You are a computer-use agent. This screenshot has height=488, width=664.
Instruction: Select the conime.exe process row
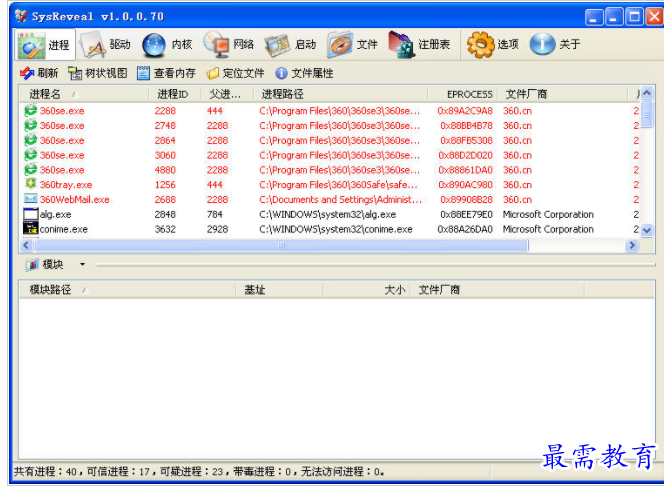(x=330, y=230)
